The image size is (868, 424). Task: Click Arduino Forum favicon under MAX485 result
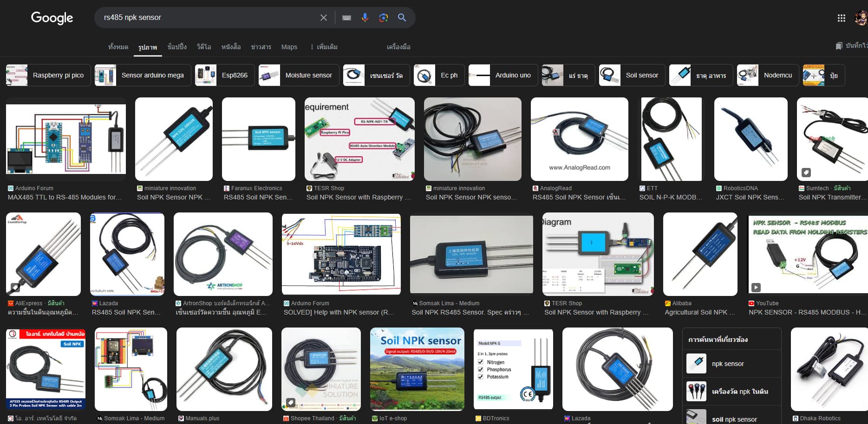(x=11, y=188)
